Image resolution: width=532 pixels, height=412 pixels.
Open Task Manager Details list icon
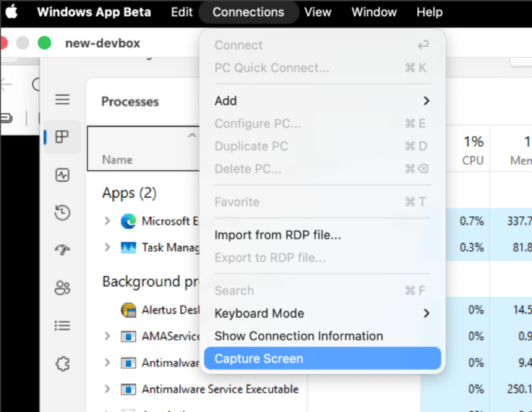coord(62,326)
